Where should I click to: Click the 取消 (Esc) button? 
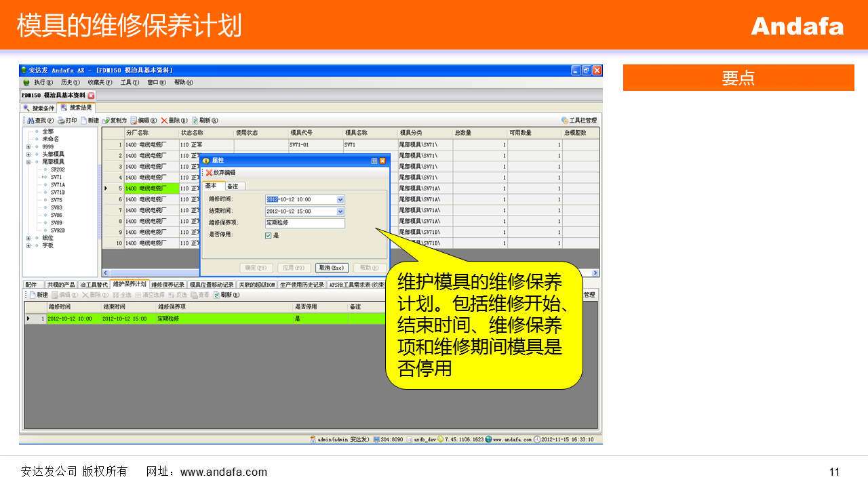pos(332,268)
